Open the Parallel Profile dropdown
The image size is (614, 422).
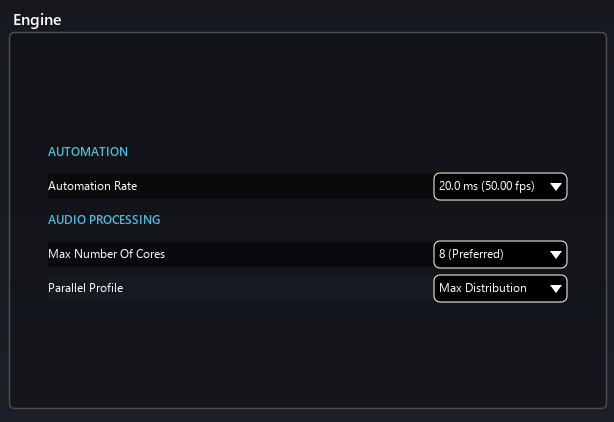pyautogui.click(x=500, y=289)
